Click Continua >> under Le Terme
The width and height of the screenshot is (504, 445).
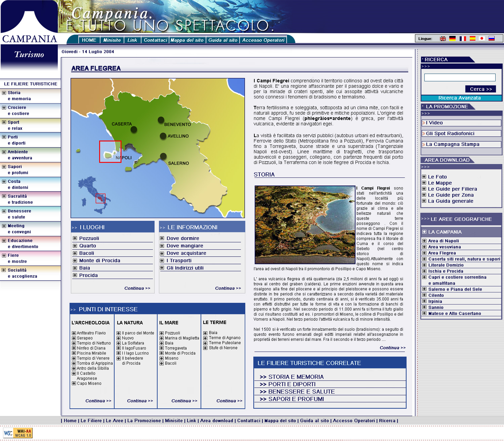click(x=229, y=401)
